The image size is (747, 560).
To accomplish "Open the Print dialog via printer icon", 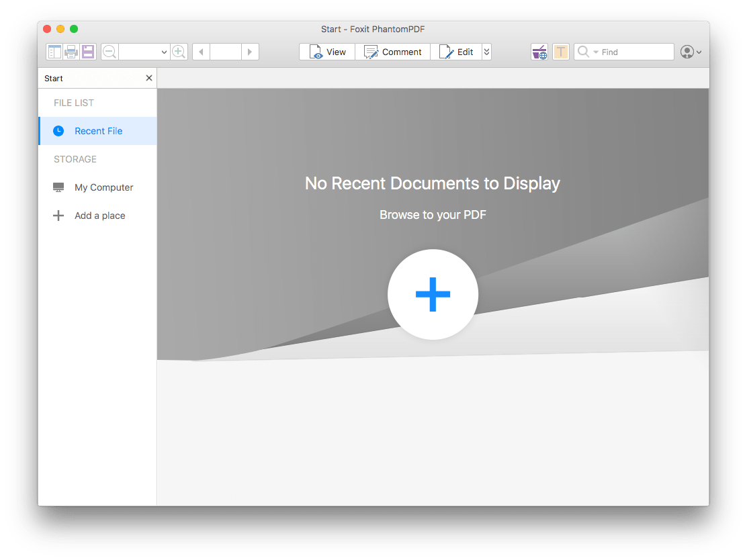I will (71, 52).
